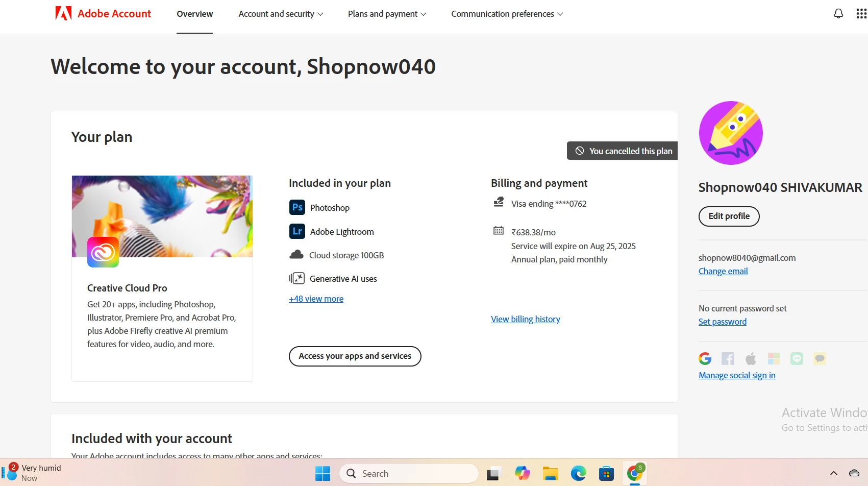Open the notifications bell

pos(838,14)
